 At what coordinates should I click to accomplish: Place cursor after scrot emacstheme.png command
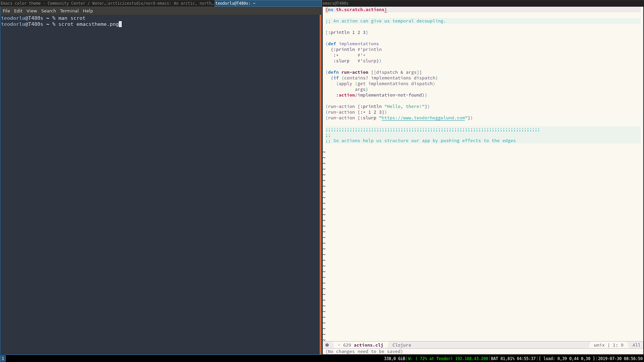click(x=119, y=24)
